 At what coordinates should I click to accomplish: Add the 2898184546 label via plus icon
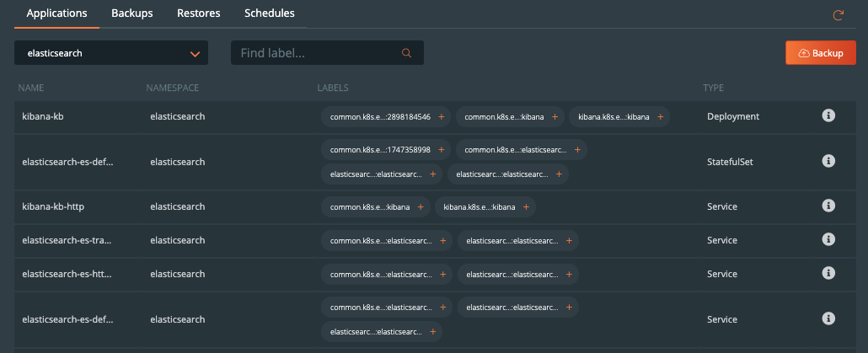pyautogui.click(x=441, y=117)
